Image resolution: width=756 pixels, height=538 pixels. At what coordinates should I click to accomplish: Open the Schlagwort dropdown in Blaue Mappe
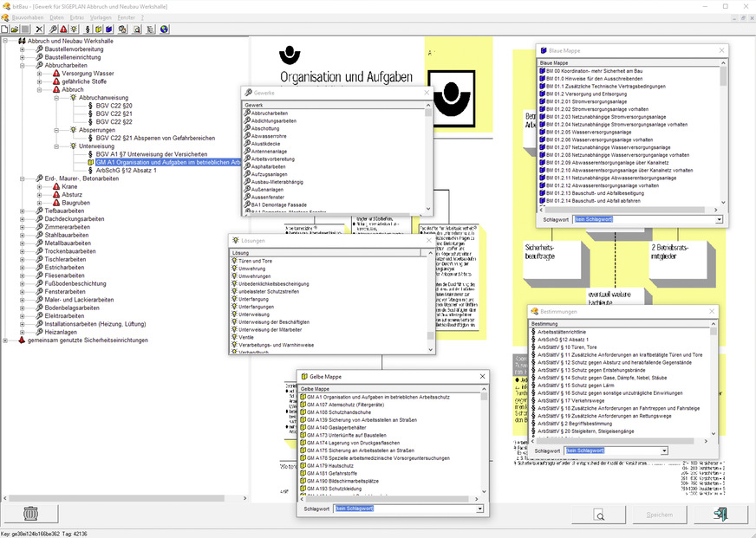[719, 220]
